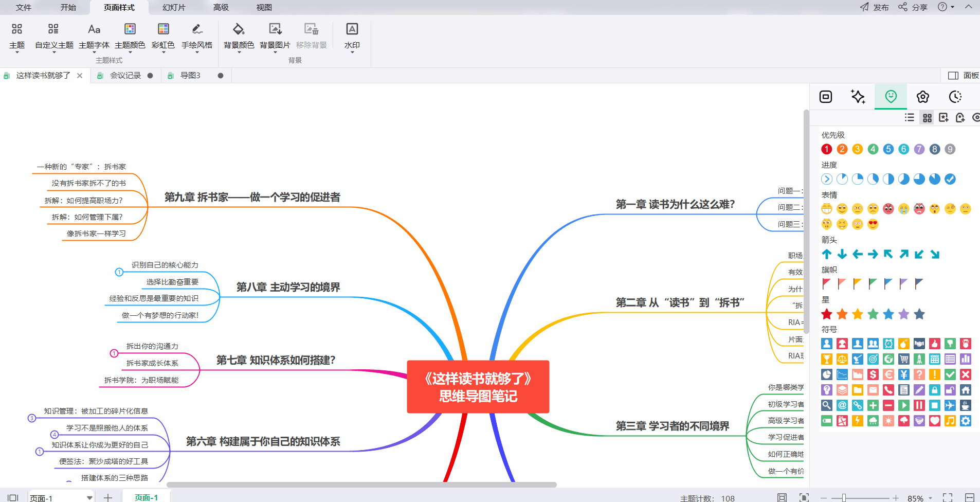Open the history clock panel icon

[x=955, y=97]
